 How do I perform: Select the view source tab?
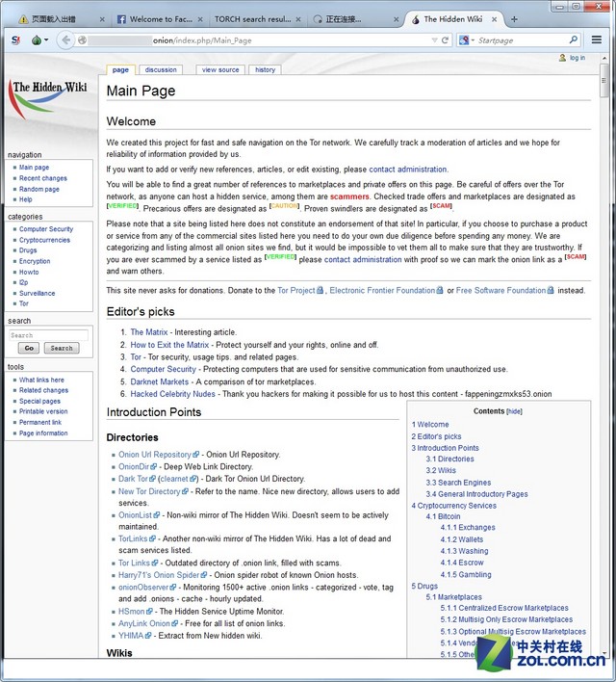[x=220, y=69]
